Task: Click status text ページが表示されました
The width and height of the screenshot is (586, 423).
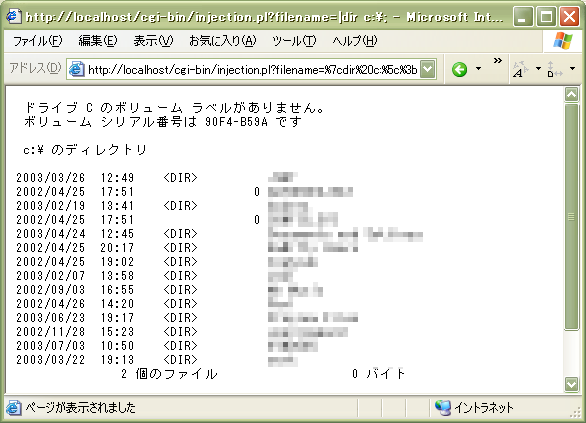Action: coord(80,407)
